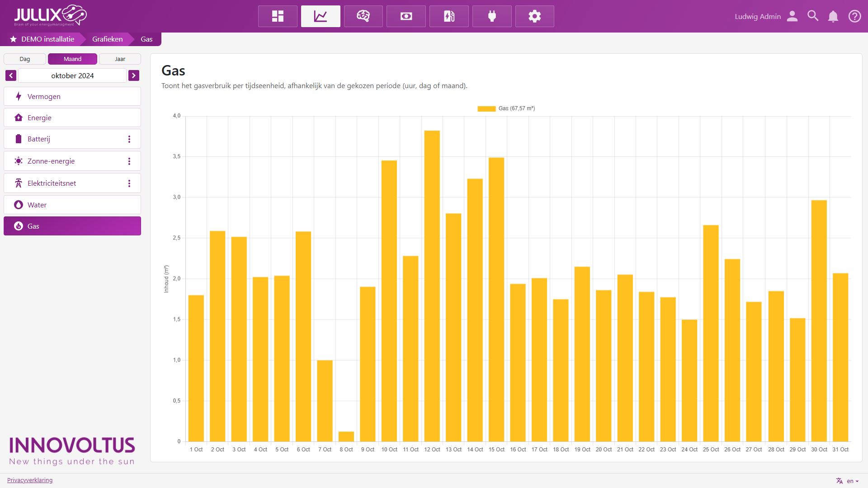This screenshot has height=488, width=868.
Task: Open the Privacyverklaring link
Action: pyautogui.click(x=30, y=480)
